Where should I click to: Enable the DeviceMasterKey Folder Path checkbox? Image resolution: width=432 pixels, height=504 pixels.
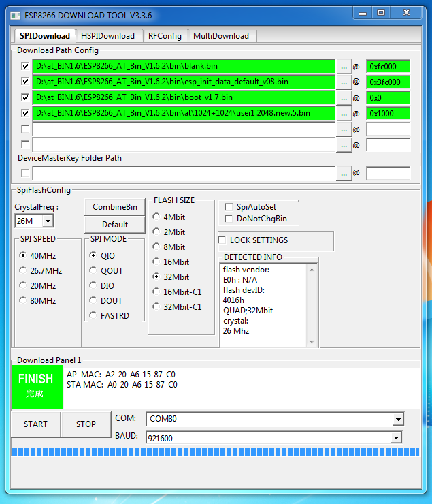pos(25,173)
